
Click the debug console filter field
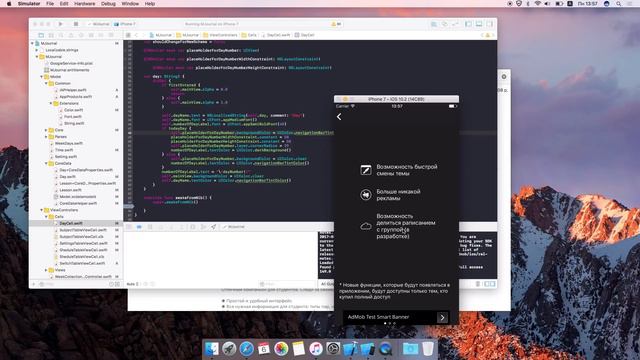click(x=286, y=284)
